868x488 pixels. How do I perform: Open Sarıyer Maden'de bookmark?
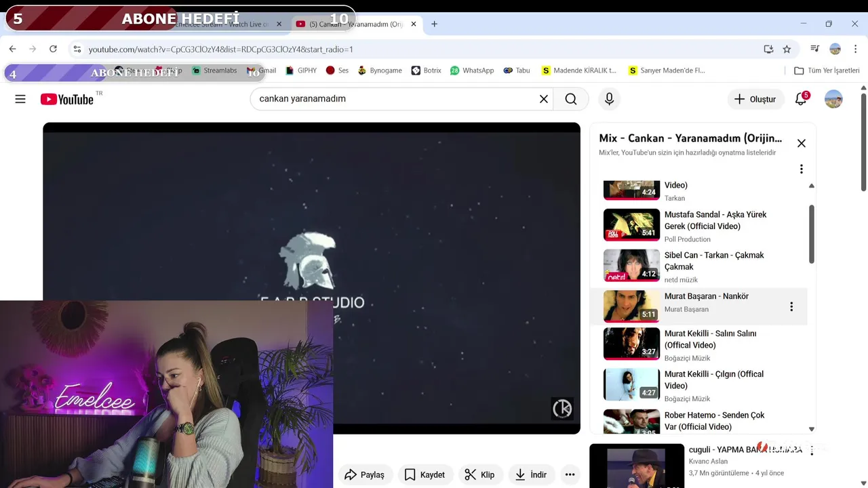coord(667,70)
